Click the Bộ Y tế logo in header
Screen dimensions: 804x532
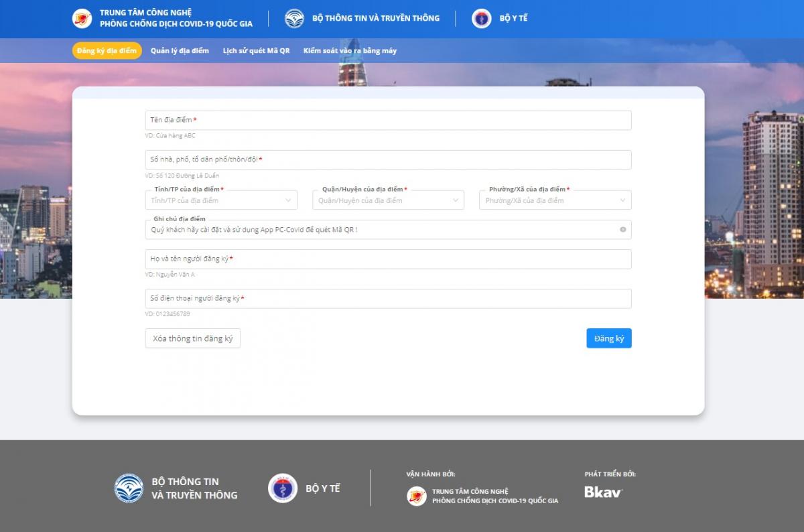click(481, 19)
